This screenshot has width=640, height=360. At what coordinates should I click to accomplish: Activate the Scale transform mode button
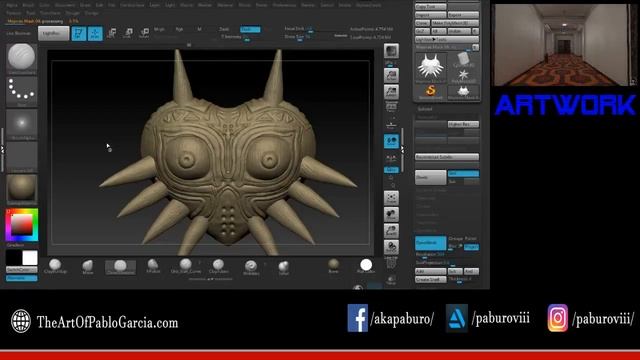128,33
